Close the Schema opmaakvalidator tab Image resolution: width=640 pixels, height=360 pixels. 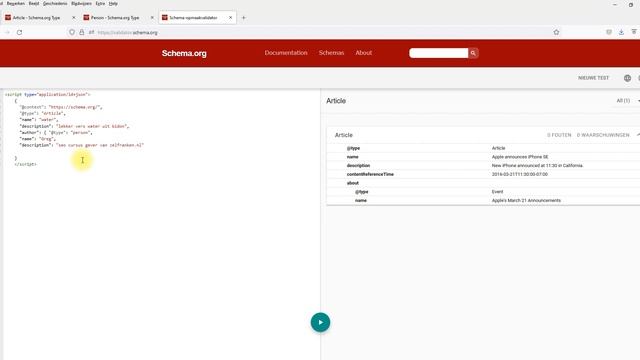point(231,18)
